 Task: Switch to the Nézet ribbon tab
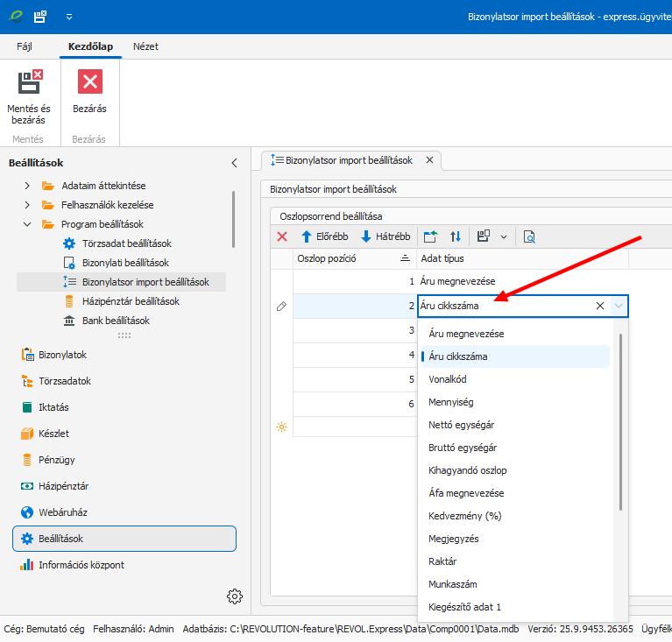pos(145,46)
